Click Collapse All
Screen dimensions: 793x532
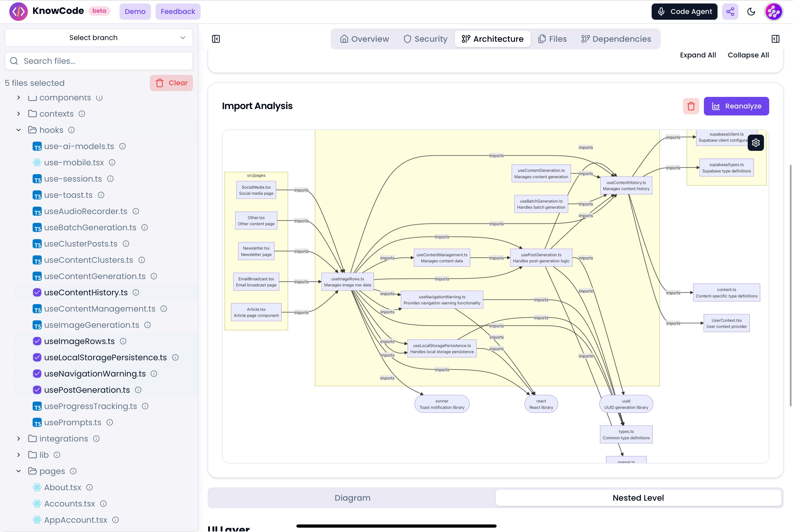pos(748,55)
